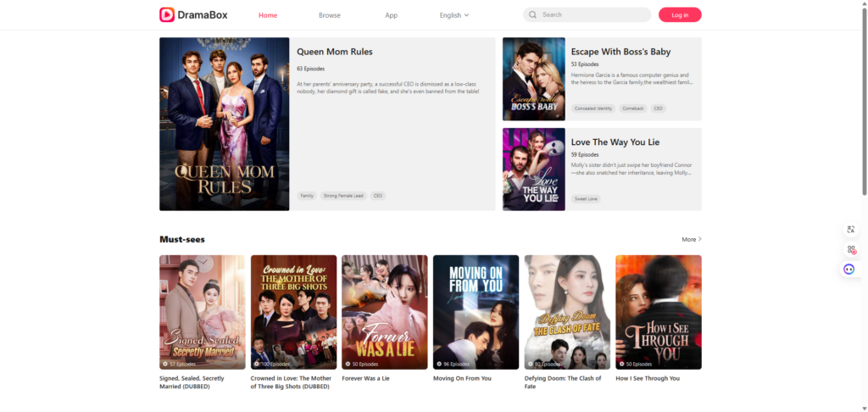This screenshot has width=868, height=412.
Task: Click the scrollbar down arrow
Action: (x=864, y=409)
